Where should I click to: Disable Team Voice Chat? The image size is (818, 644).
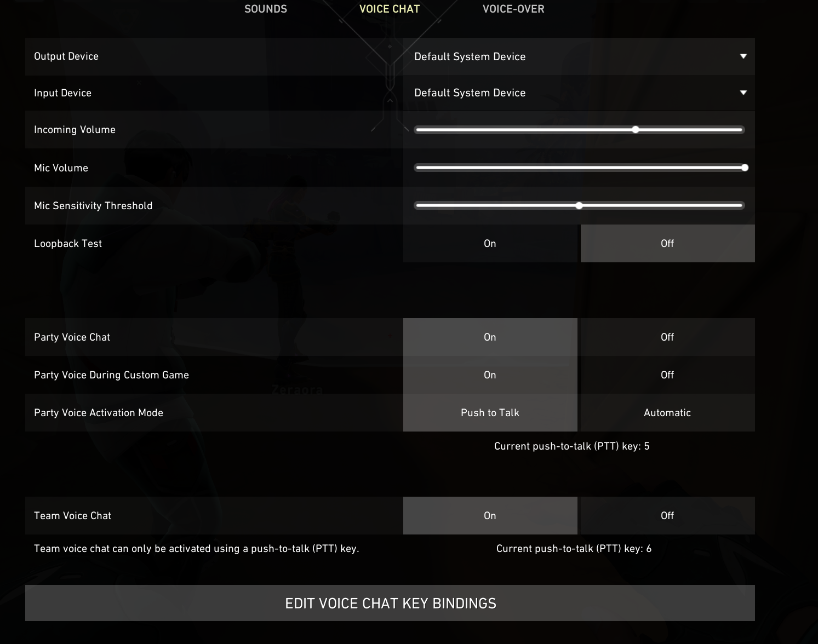coord(667,516)
